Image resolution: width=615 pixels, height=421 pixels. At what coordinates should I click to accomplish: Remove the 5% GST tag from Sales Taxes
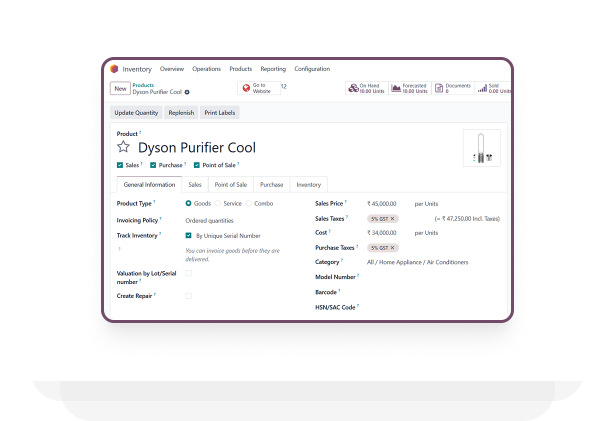coord(392,218)
